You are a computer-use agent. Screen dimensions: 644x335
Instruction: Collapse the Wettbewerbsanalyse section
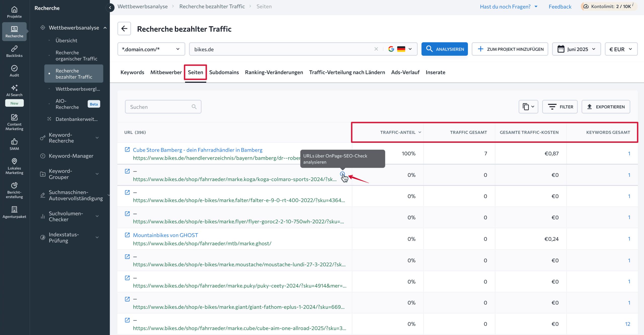[x=105, y=28]
